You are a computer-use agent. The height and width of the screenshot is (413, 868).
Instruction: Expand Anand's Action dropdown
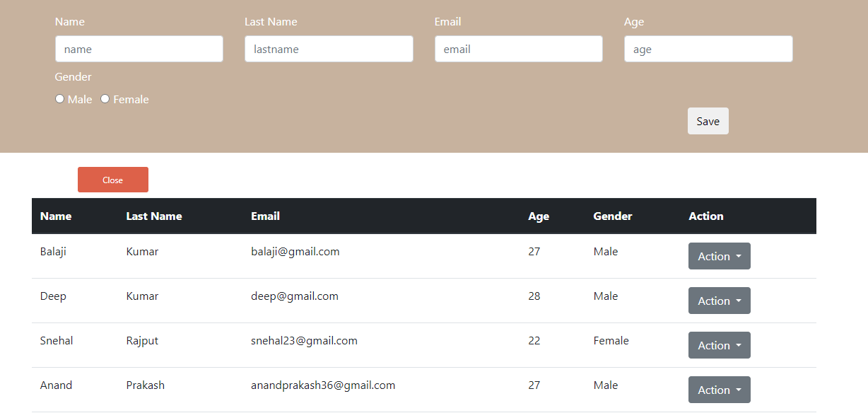point(720,390)
